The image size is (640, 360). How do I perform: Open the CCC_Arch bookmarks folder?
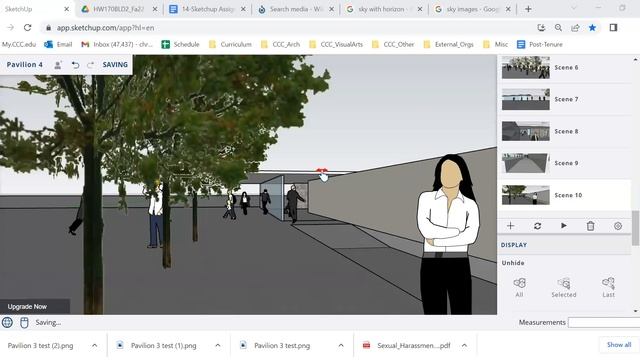280,44
